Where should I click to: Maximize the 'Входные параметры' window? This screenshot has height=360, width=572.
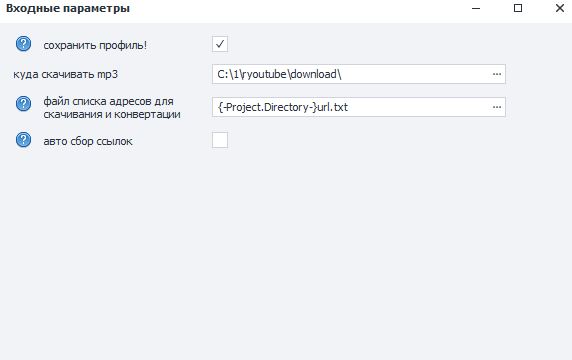click(518, 8)
